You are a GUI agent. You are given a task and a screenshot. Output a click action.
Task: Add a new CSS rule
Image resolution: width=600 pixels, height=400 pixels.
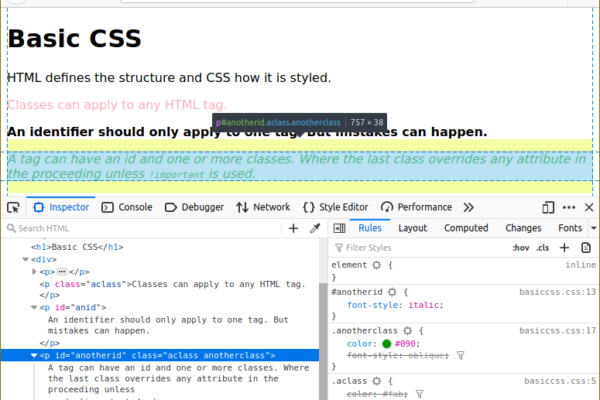pos(564,248)
